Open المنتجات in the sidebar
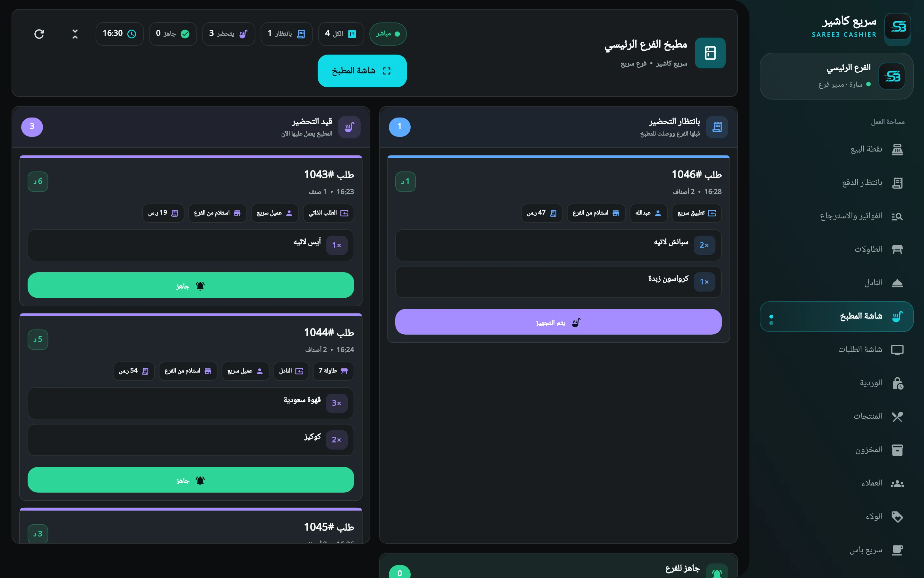The width and height of the screenshot is (924, 578). point(836,416)
